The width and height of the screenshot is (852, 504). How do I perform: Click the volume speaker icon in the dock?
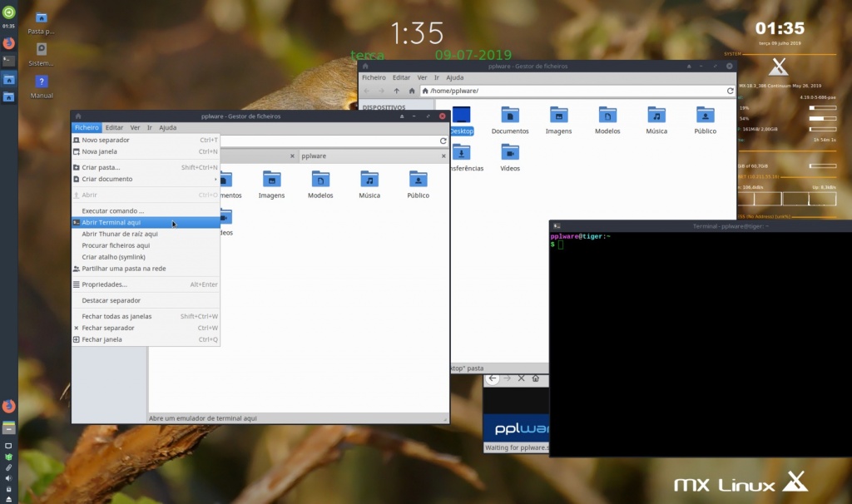click(x=10, y=477)
